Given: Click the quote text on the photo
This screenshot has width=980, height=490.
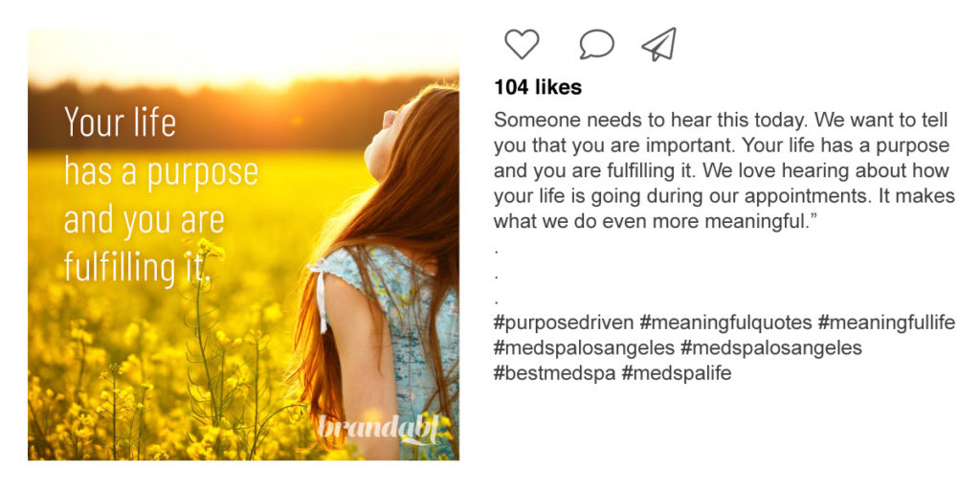Looking at the screenshot, I should (x=160, y=194).
